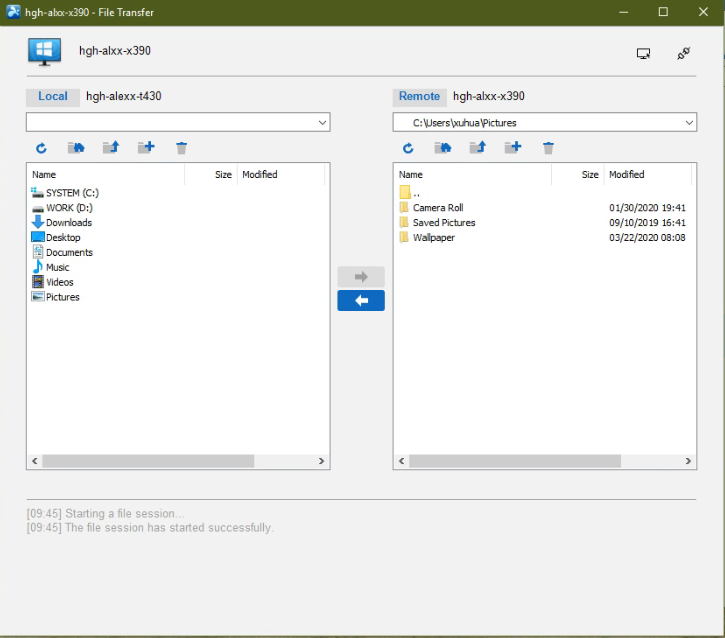The width and height of the screenshot is (725, 638).
Task: Click the local pane horizontal scrollbar
Action: [148, 461]
